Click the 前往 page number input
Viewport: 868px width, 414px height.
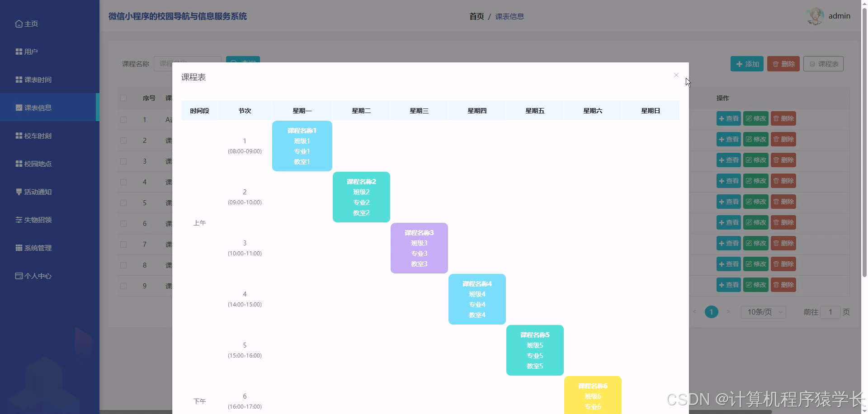(x=830, y=312)
